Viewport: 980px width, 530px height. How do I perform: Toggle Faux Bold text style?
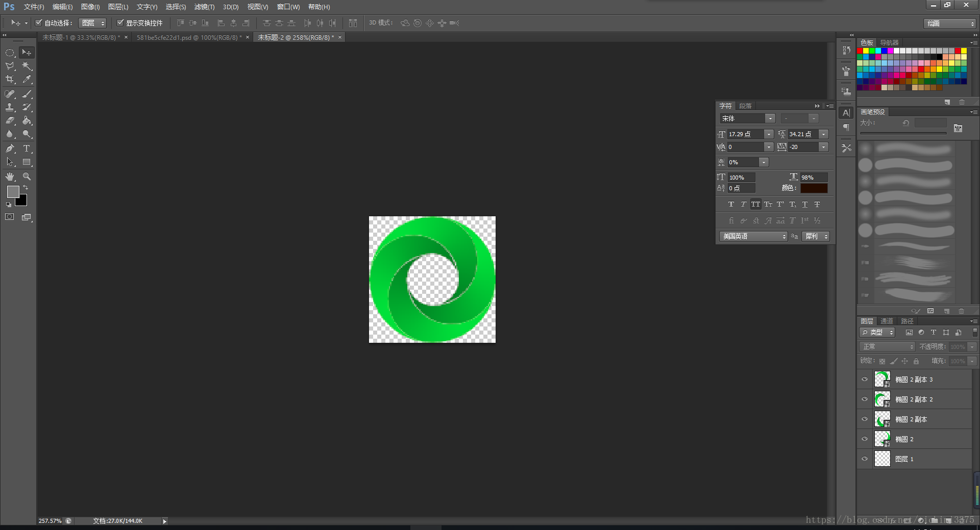[x=731, y=204]
